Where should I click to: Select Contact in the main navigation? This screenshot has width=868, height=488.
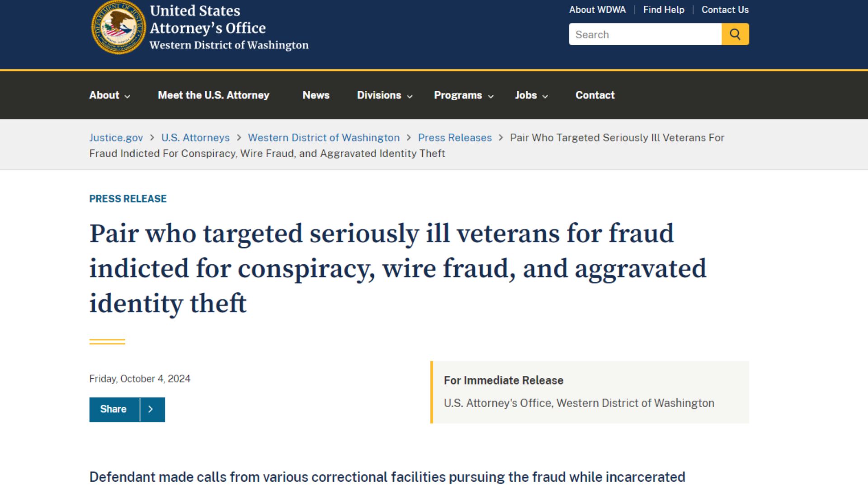[x=594, y=95]
